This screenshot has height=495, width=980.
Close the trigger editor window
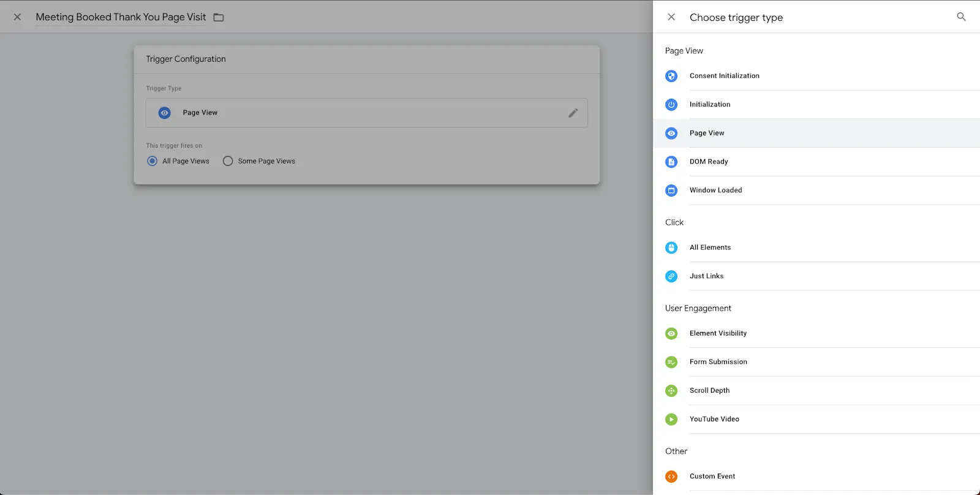click(x=17, y=17)
